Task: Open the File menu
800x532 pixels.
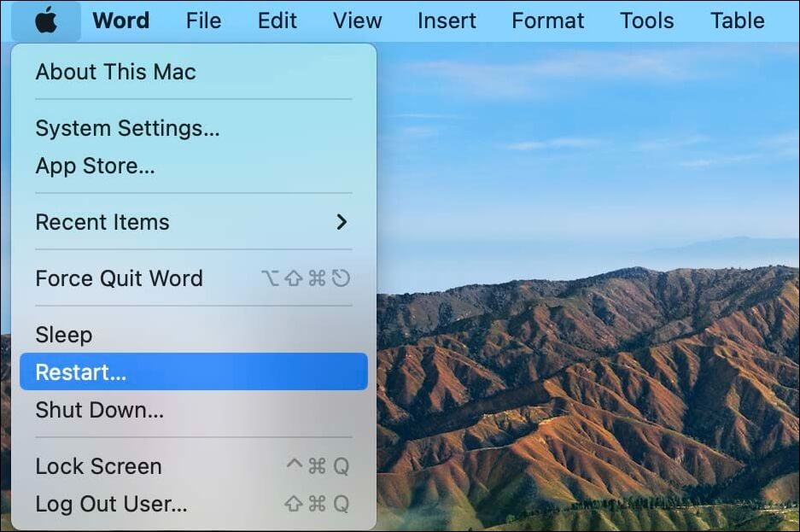Action: point(203,20)
